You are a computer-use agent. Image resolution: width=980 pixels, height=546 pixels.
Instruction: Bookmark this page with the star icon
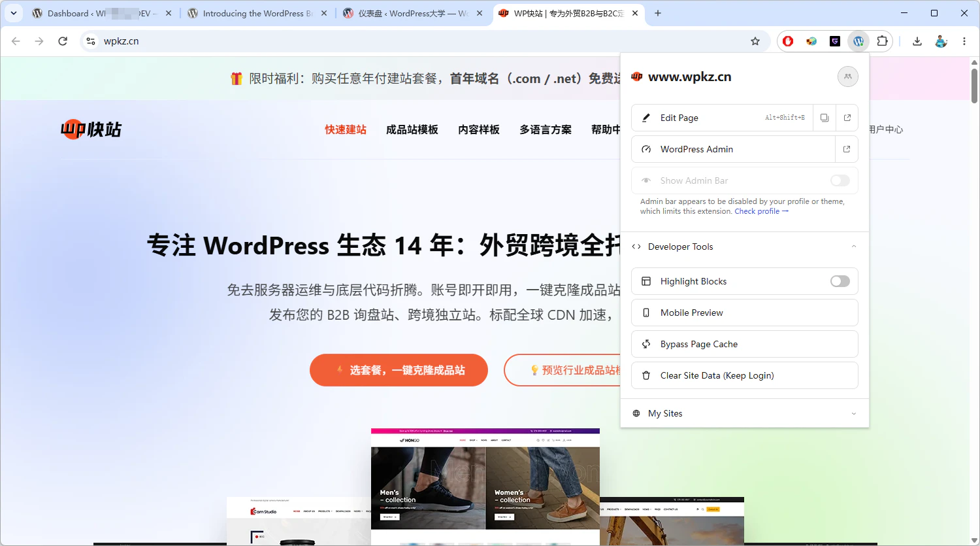pyautogui.click(x=755, y=41)
